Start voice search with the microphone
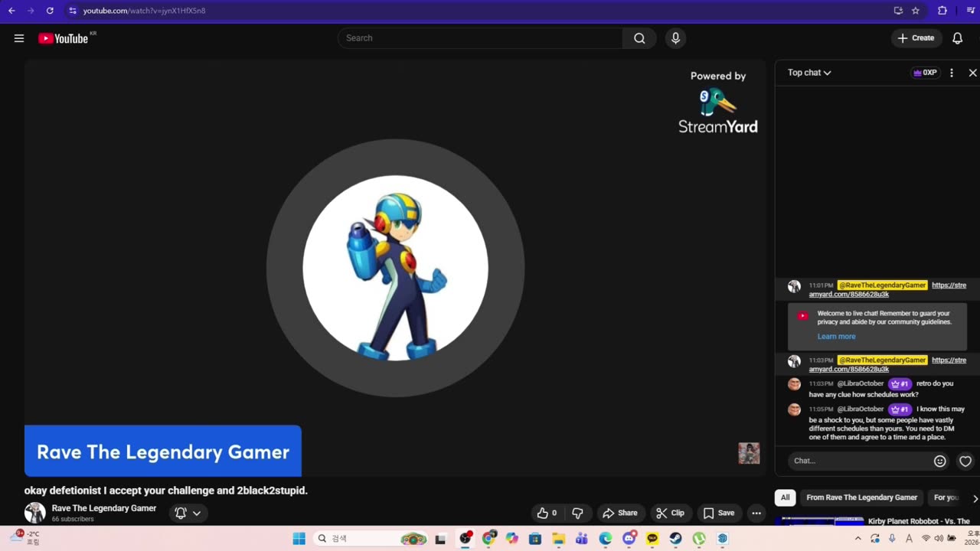The image size is (980, 551). click(x=675, y=38)
